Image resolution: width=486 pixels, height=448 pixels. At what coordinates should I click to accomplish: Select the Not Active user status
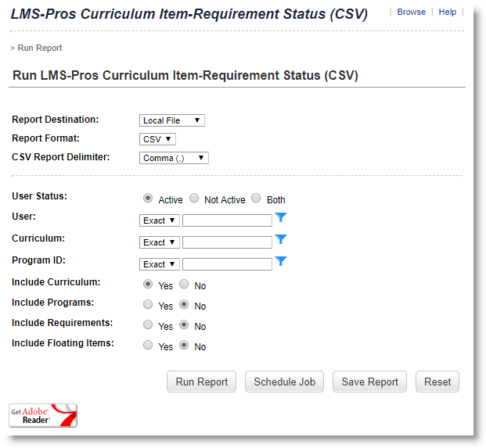tap(194, 199)
